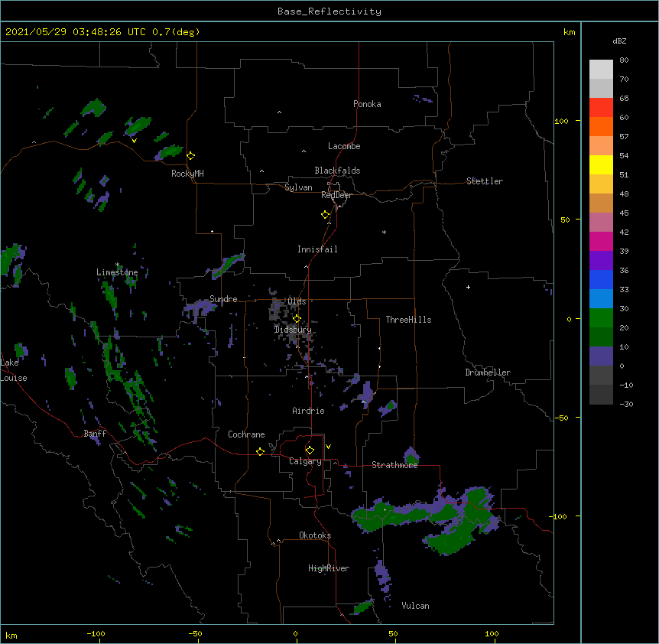
Task: Select the yellow diamond marker at Olds
Action: [x=297, y=318]
